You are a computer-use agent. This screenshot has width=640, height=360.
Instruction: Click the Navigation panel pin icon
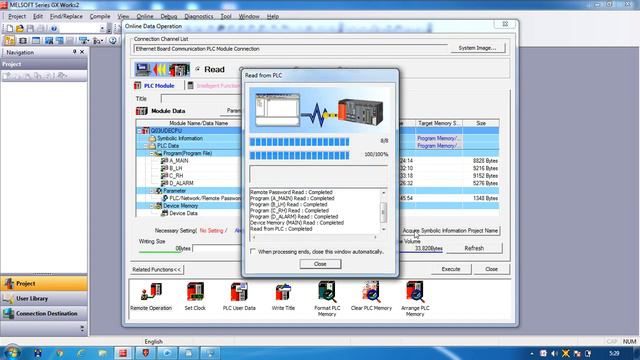tap(74, 52)
